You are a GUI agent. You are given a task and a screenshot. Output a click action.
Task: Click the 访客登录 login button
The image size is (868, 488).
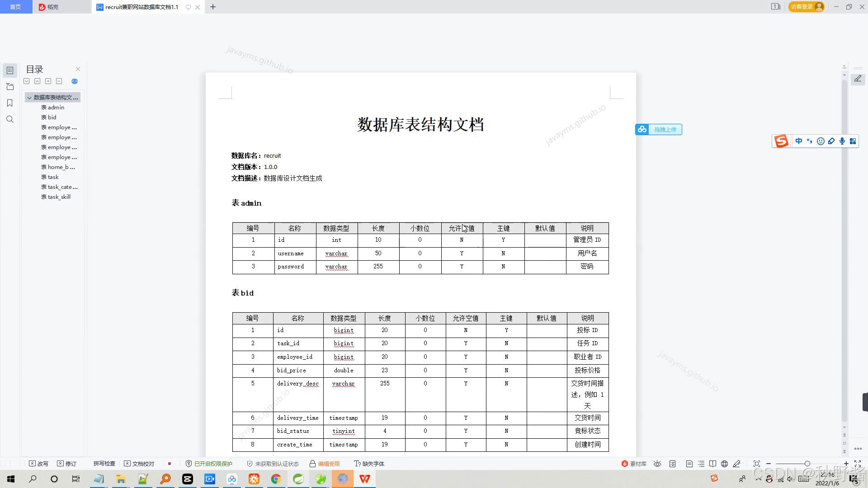[x=806, y=7]
